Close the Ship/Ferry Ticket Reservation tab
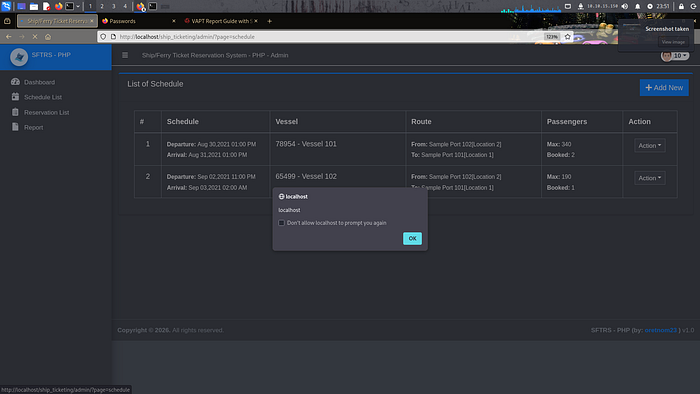Screen dimensions: 700x394 click(92, 21)
